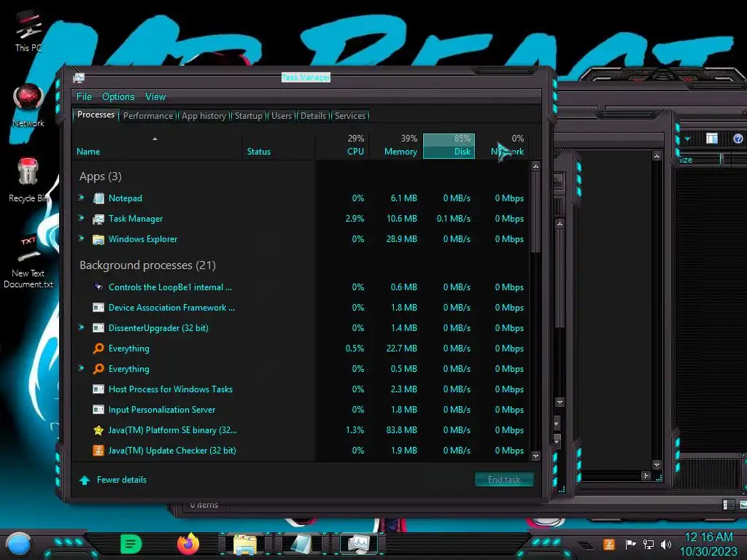Screen dimensions: 747x560
Task: Select the Processes tab
Action: tap(96, 114)
